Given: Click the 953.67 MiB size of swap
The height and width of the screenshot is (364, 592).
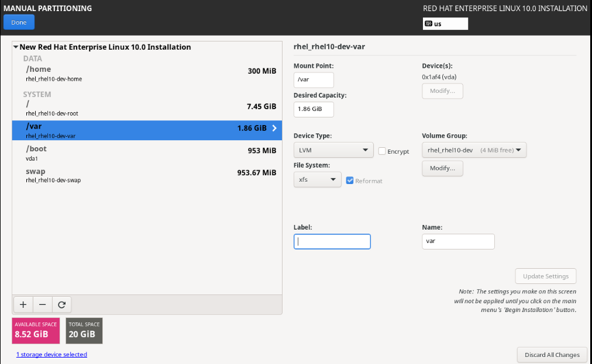Looking at the screenshot, I should [257, 173].
